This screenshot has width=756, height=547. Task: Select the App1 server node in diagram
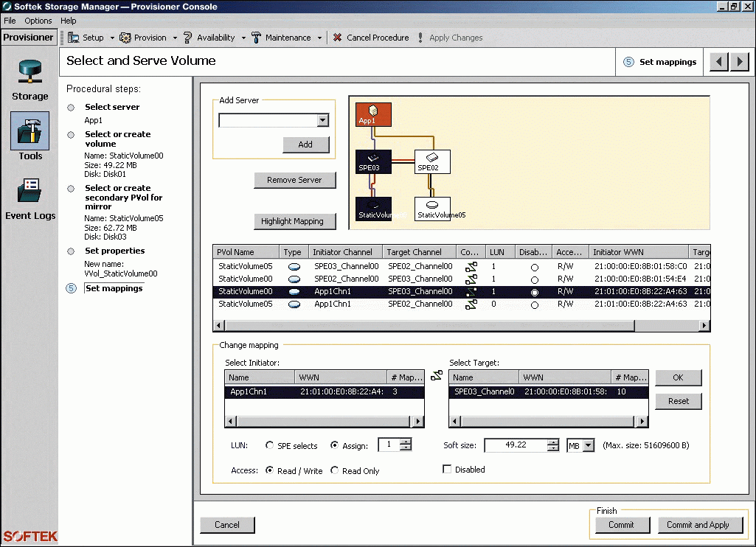[x=373, y=114]
